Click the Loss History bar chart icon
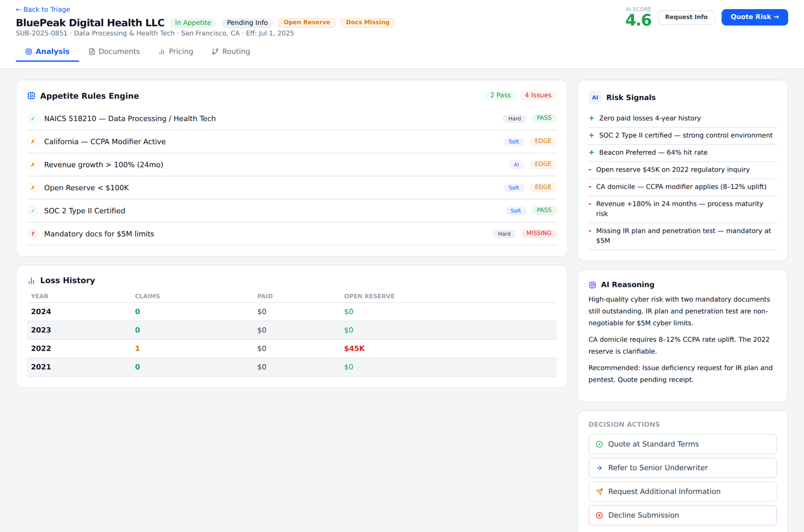This screenshot has height=532, width=804. tap(31, 281)
